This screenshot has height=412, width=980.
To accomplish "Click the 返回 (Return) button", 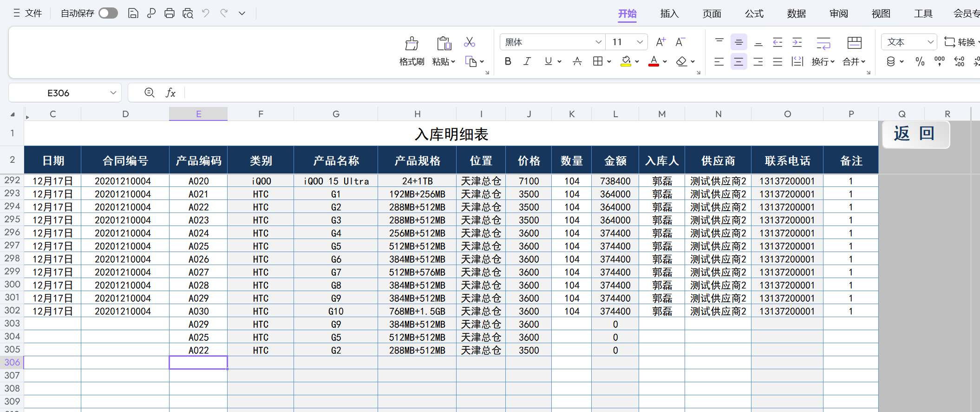I will (x=915, y=134).
